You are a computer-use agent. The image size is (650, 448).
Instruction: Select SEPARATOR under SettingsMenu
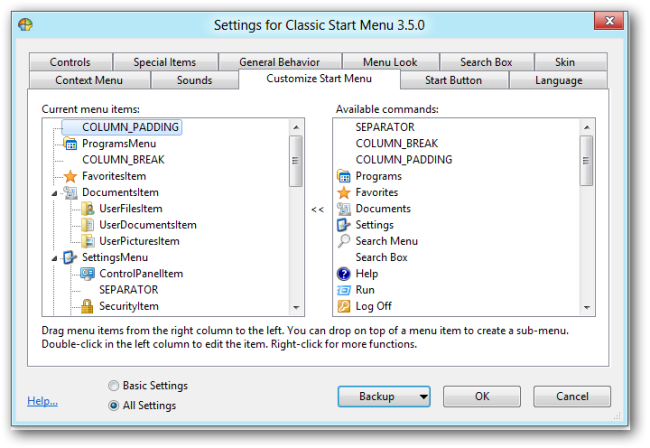click(x=129, y=290)
